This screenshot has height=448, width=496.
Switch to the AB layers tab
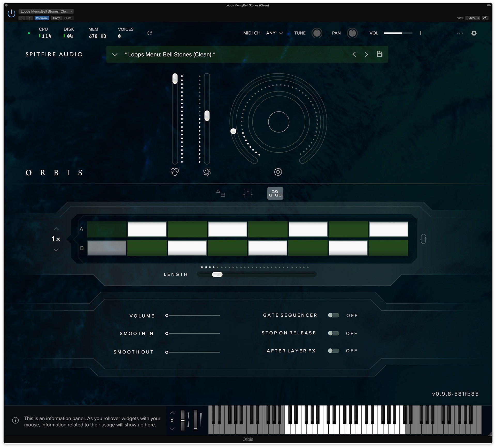pyautogui.click(x=220, y=193)
